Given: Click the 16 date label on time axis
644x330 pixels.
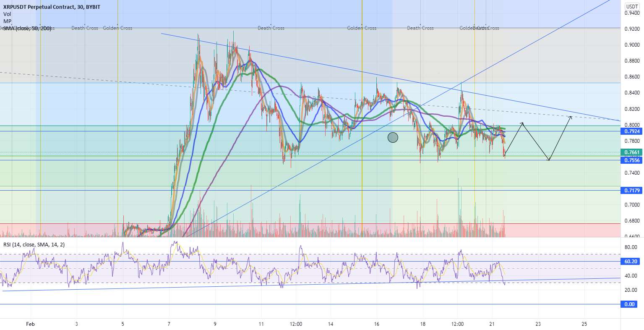Looking at the screenshot, I should click(377, 324).
